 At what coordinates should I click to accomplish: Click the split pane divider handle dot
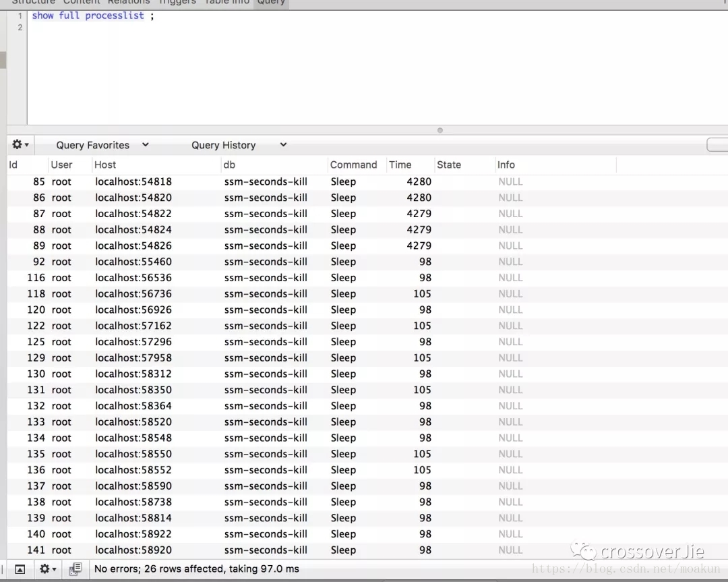440,131
